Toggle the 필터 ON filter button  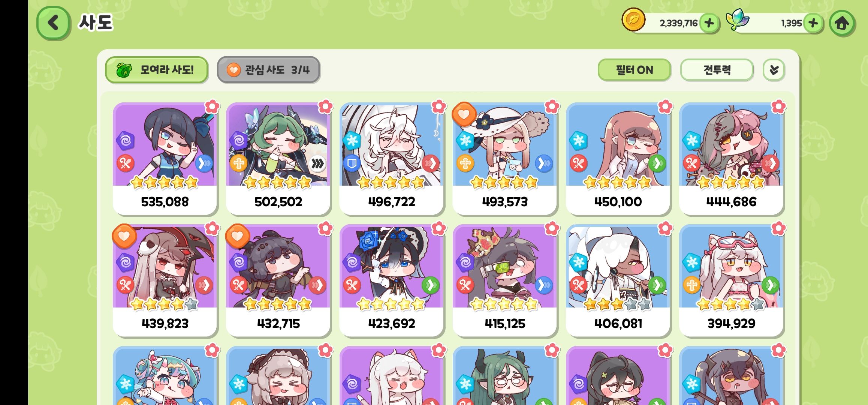634,70
